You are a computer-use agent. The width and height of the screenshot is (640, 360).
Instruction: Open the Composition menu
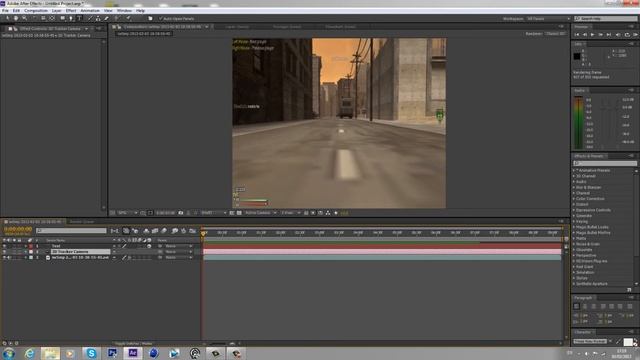coord(36,11)
